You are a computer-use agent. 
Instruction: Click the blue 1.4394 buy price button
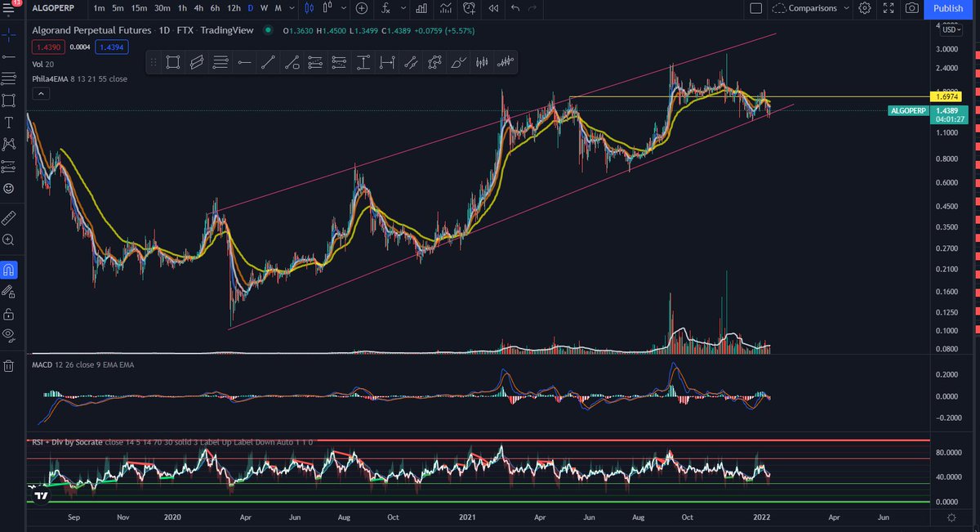pos(112,47)
